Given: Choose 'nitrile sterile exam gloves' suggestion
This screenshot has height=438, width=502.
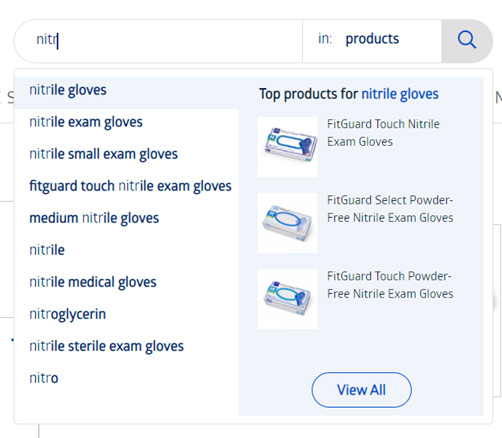Looking at the screenshot, I should (x=127, y=346).
